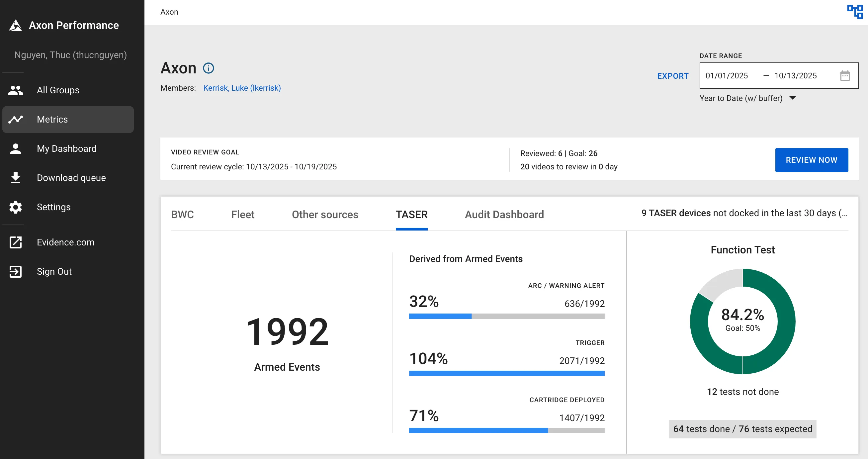Click the Trigger progress bar
Viewport: 868px width, 459px height.
[x=506, y=373]
